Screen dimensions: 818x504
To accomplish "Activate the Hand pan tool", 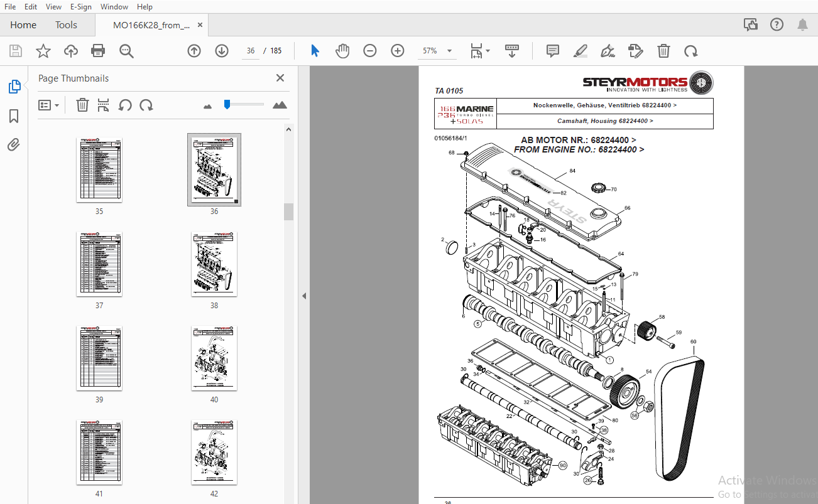I will point(342,51).
